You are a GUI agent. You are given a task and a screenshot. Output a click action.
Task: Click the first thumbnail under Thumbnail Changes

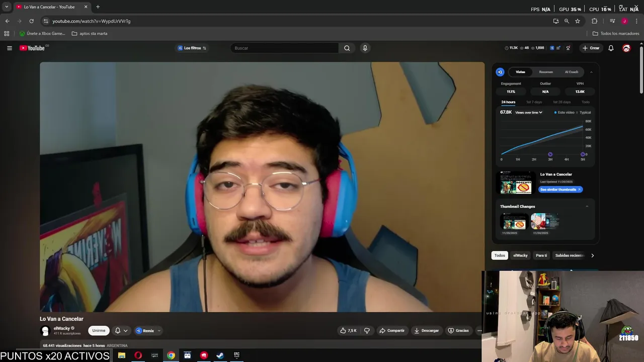pyautogui.click(x=514, y=221)
